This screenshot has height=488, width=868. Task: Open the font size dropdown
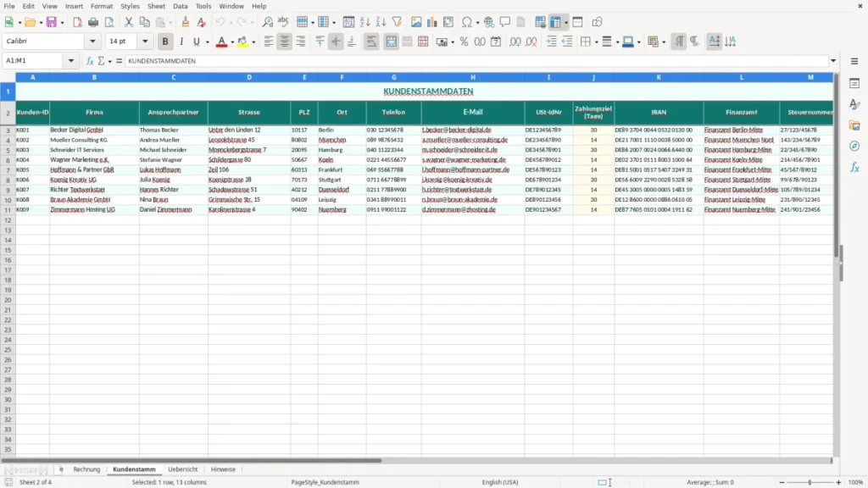point(145,42)
